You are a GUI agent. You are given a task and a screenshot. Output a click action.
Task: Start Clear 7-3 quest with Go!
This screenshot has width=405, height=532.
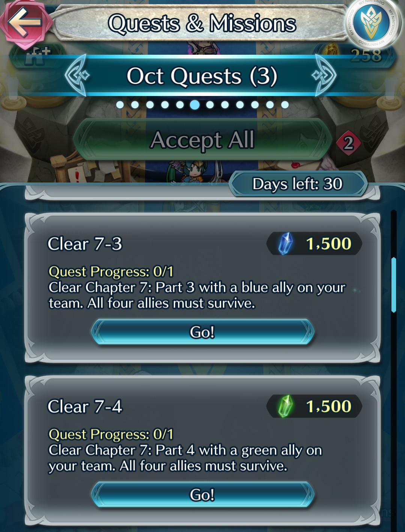202,332
